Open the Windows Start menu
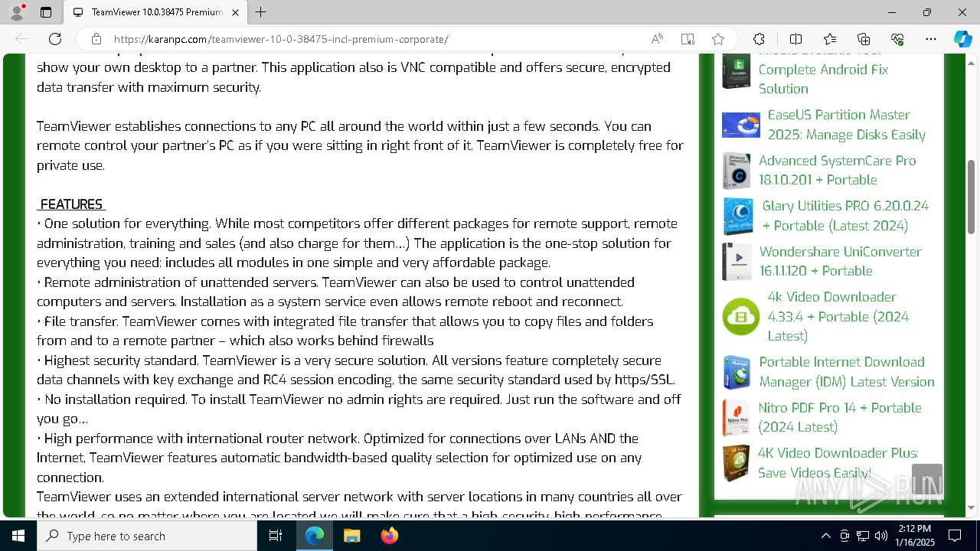 pos(18,536)
